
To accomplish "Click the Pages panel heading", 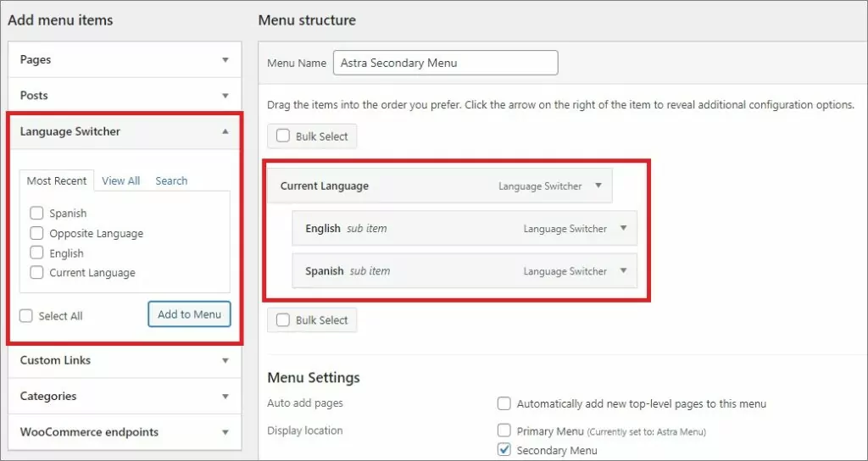I will pyautogui.click(x=36, y=60).
